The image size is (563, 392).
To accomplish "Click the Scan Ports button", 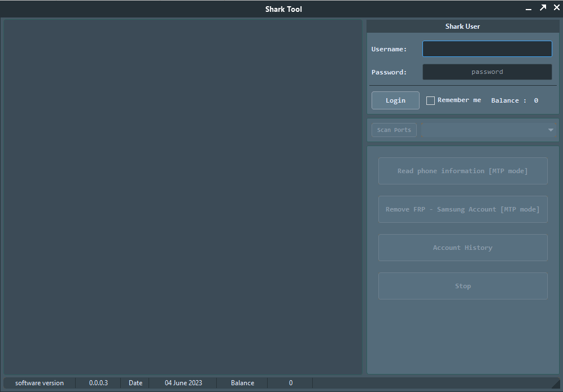I will [394, 130].
